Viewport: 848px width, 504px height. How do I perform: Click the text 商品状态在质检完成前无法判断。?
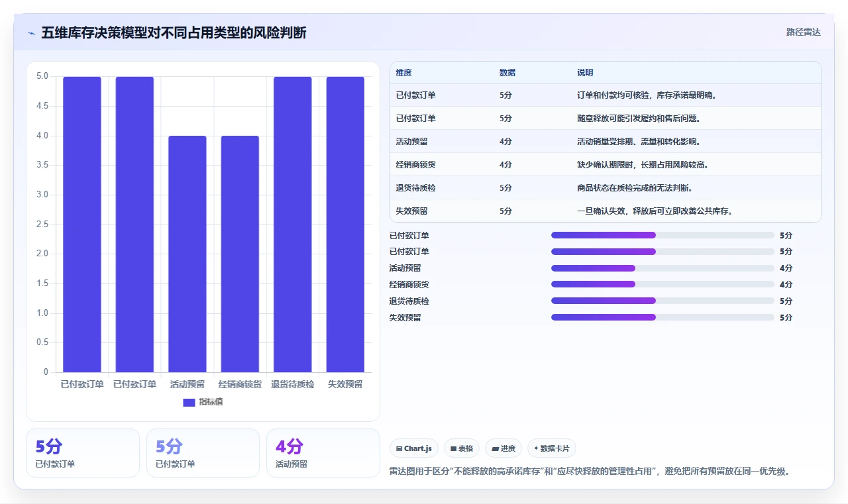click(635, 188)
